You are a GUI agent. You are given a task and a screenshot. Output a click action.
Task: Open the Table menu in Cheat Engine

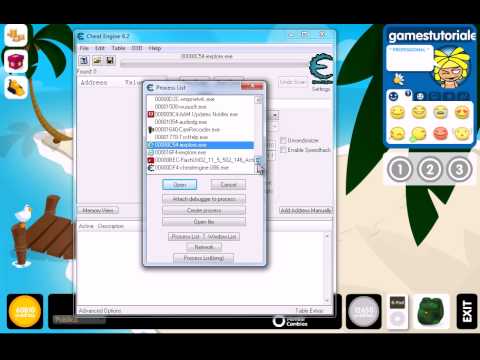click(x=118, y=48)
